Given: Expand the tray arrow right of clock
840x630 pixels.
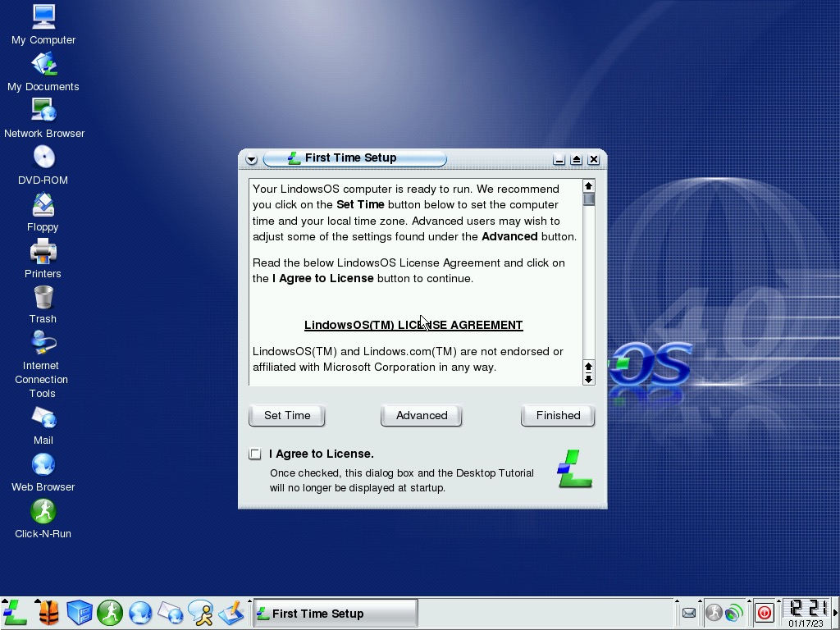Looking at the screenshot, I should click(x=835, y=613).
